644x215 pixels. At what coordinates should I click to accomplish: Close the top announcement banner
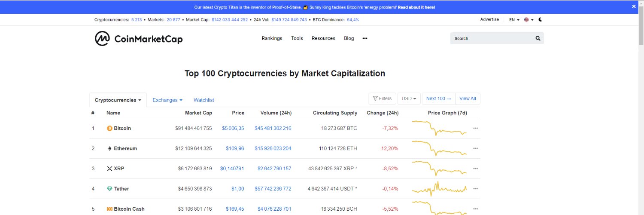coord(634,6)
